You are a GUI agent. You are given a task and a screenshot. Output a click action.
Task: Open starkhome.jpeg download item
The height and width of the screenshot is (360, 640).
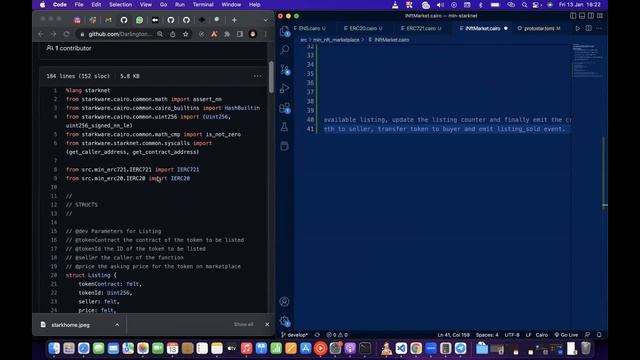70,325
